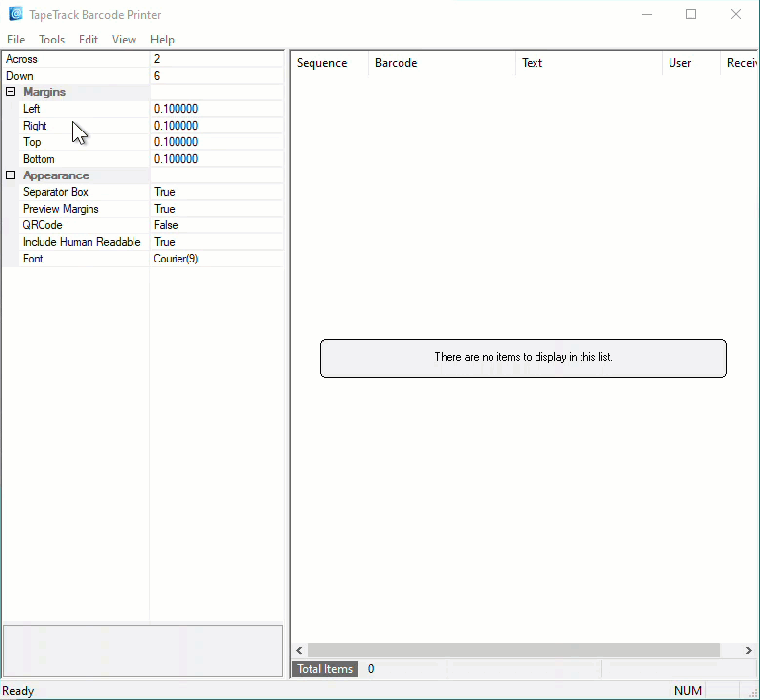Click the Margins group header label
This screenshot has width=760, height=700.
point(45,92)
